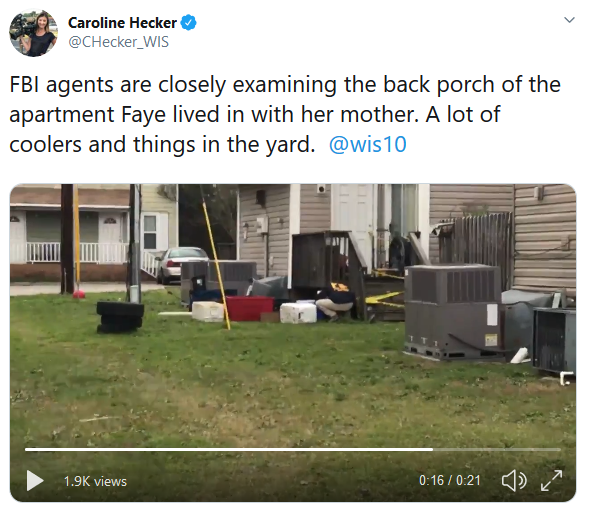Viewport: 590px width, 515px height.
Task: Click the agent crouching by the porch in video
Action: click(x=336, y=302)
